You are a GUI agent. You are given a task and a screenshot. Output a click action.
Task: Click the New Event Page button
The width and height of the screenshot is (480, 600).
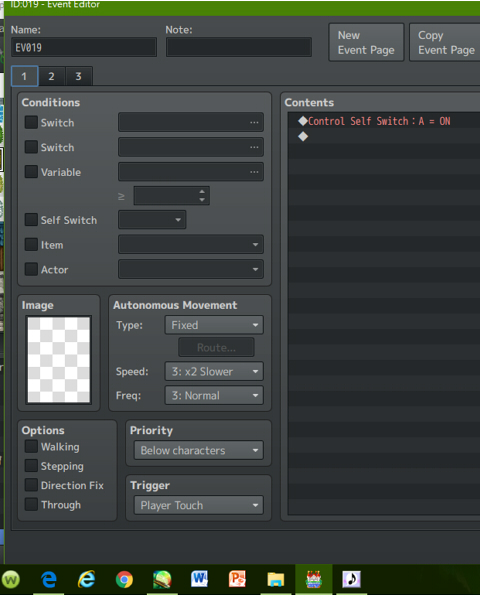pos(366,42)
